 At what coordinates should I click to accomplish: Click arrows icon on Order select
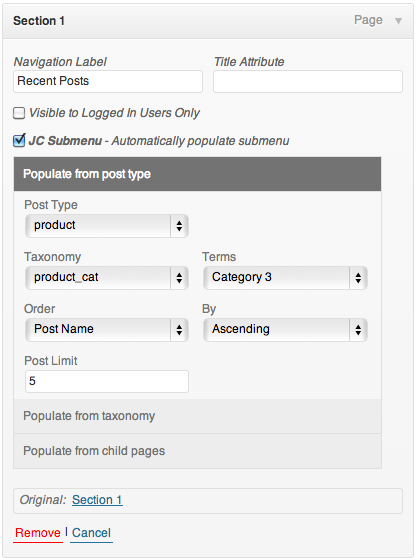click(179, 330)
